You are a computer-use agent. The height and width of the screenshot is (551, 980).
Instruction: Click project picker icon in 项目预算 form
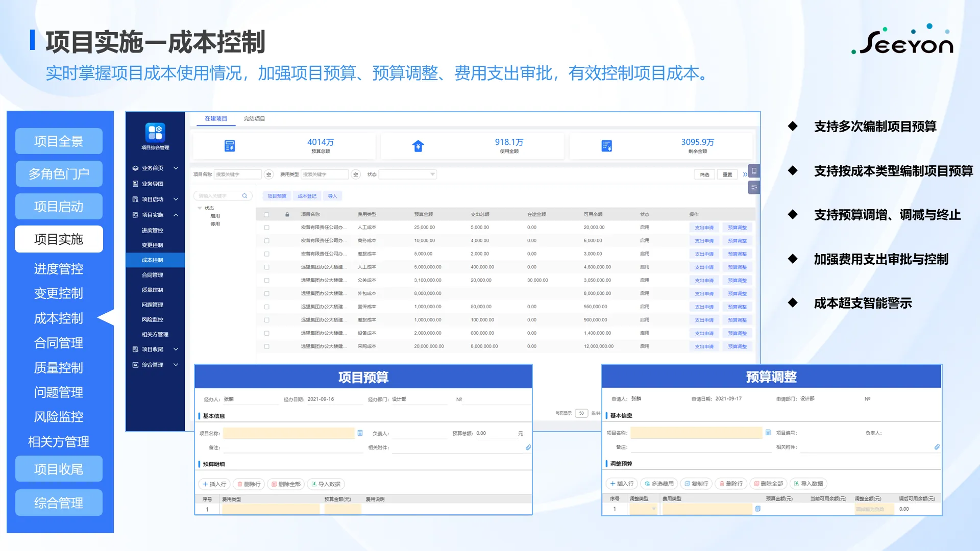(360, 433)
